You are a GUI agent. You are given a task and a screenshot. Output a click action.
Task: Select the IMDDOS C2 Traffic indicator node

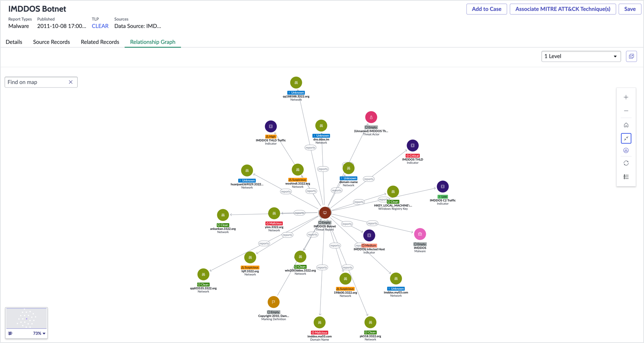443,187
